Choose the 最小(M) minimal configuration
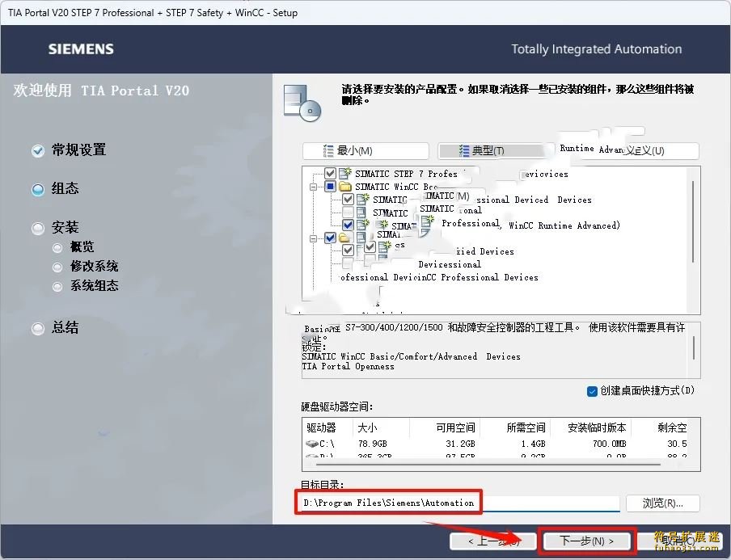This screenshot has height=560, width=731. (x=365, y=150)
